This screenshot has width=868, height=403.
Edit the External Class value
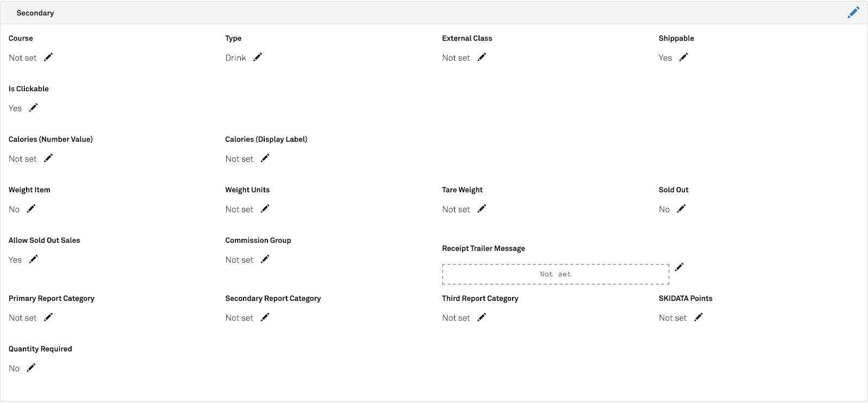click(x=482, y=57)
